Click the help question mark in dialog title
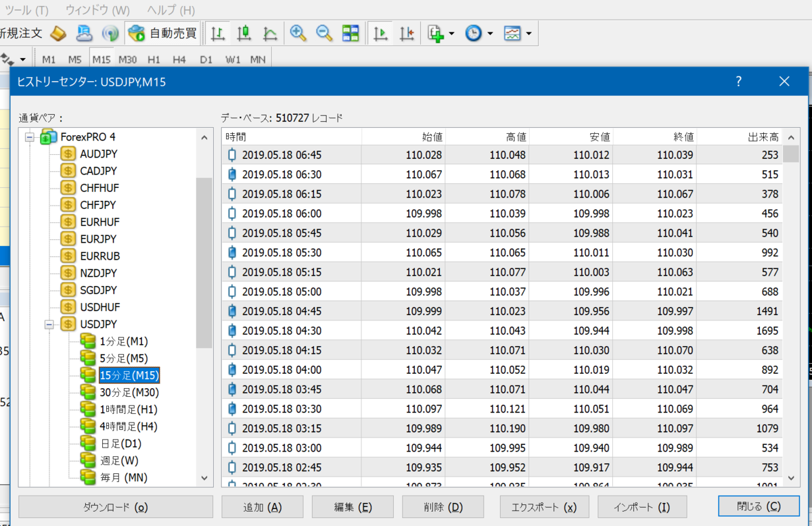This screenshot has width=812, height=526. (739, 82)
